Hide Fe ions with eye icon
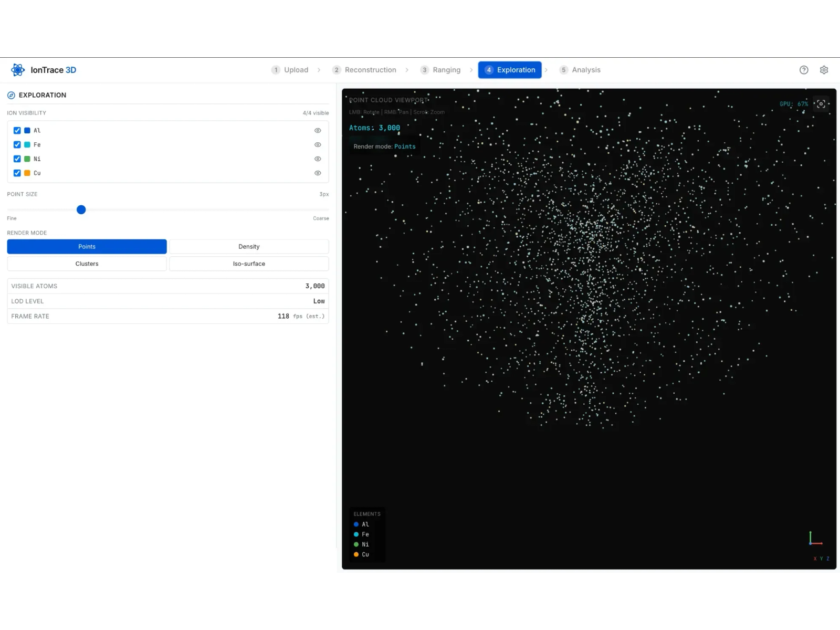Screen dimensions: 840x630 coord(318,144)
